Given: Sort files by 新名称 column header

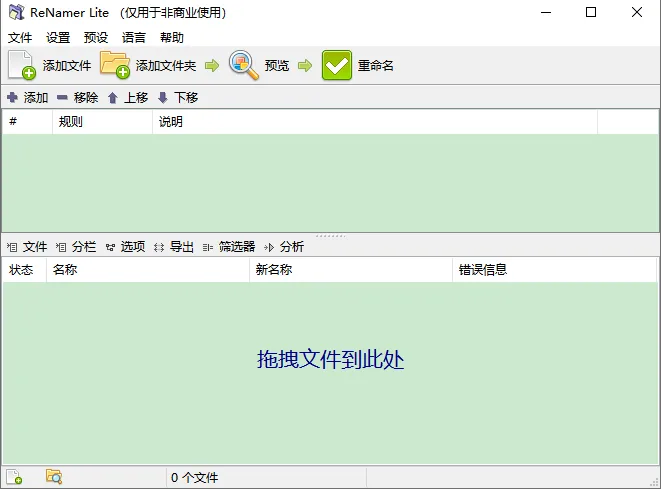Looking at the screenshot, I should [x=351, y=270].
